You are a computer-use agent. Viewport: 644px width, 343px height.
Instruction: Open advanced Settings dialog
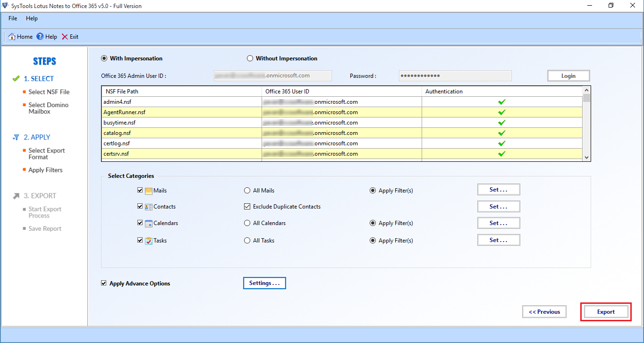pyautogui.click(x=264, y=283)
